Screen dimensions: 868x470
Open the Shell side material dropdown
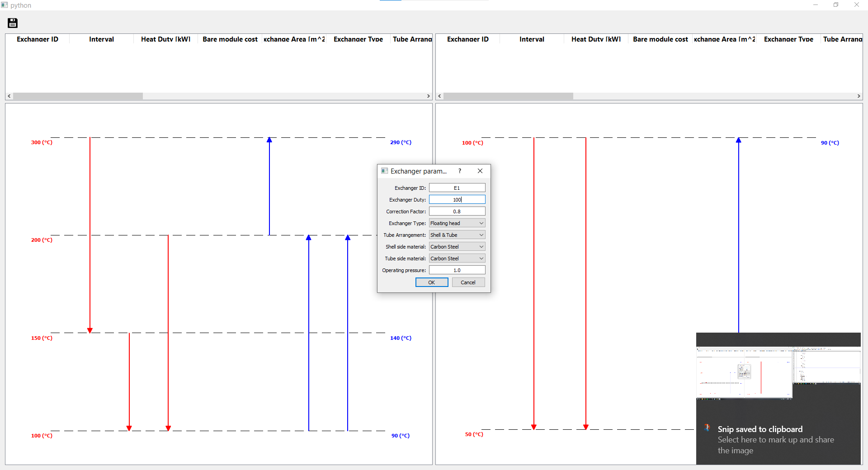click(x=457, y=246)
